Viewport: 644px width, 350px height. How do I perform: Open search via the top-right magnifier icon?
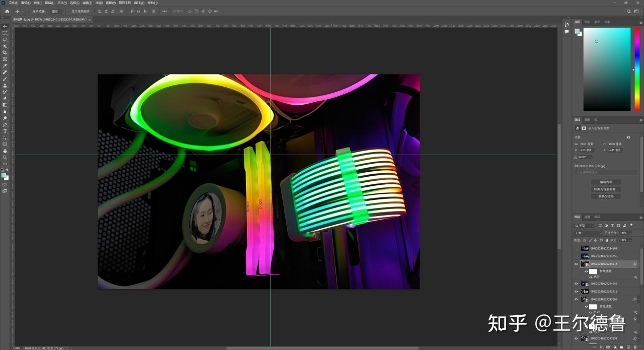tap(628, 11)
